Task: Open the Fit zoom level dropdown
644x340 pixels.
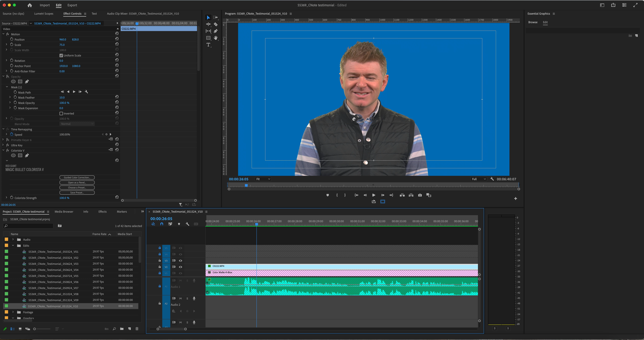Action: point(263,179)
